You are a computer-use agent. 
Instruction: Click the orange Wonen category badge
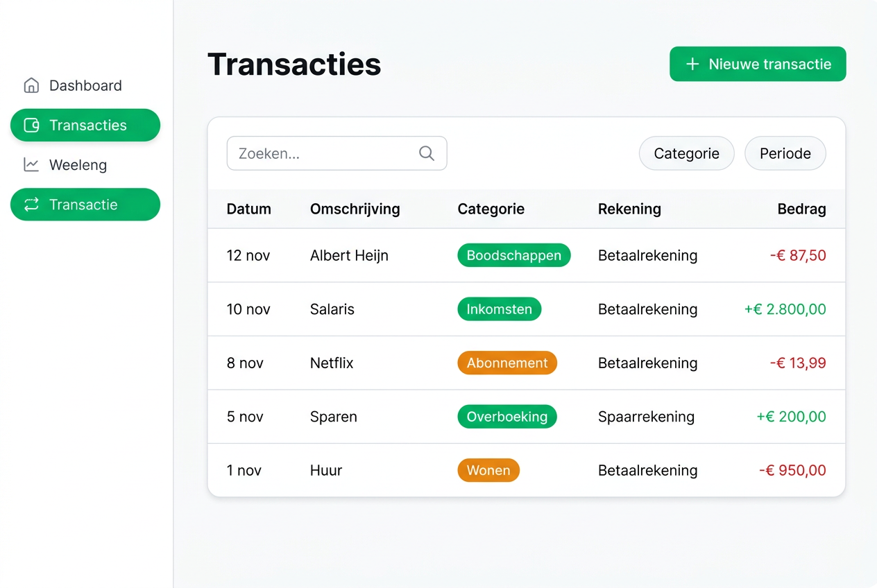[x=488, y=470]
